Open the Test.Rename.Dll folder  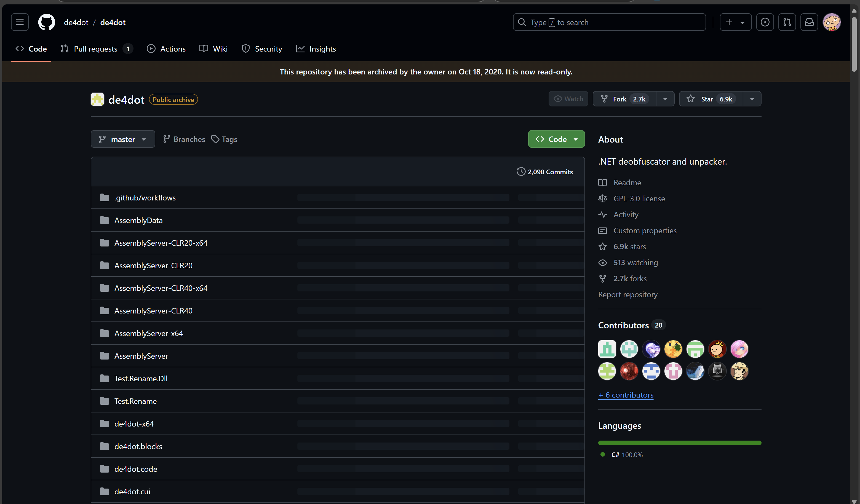(141, 379)
